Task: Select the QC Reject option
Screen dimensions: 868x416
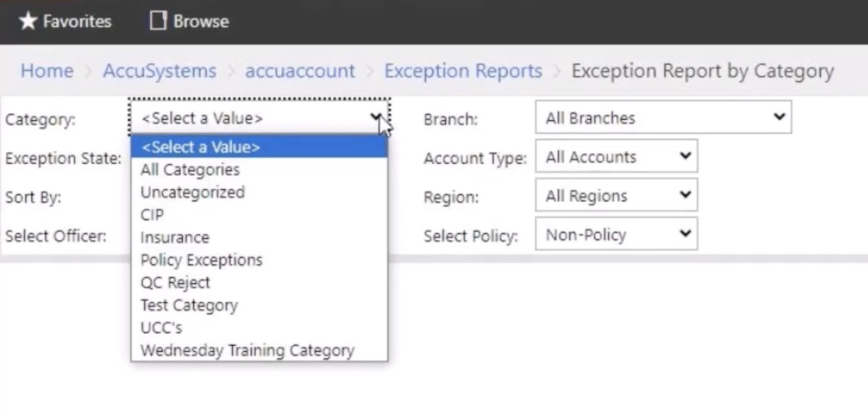Action: point(175,282)
